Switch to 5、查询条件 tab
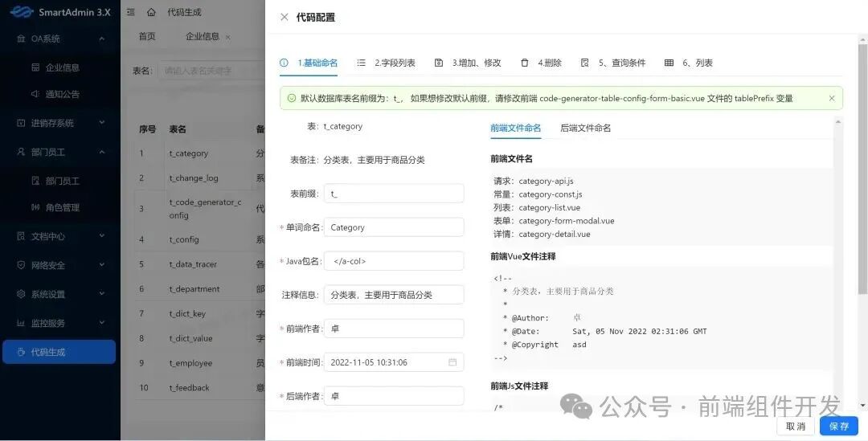Screen dimensions: 868x441 pos(612,63)
